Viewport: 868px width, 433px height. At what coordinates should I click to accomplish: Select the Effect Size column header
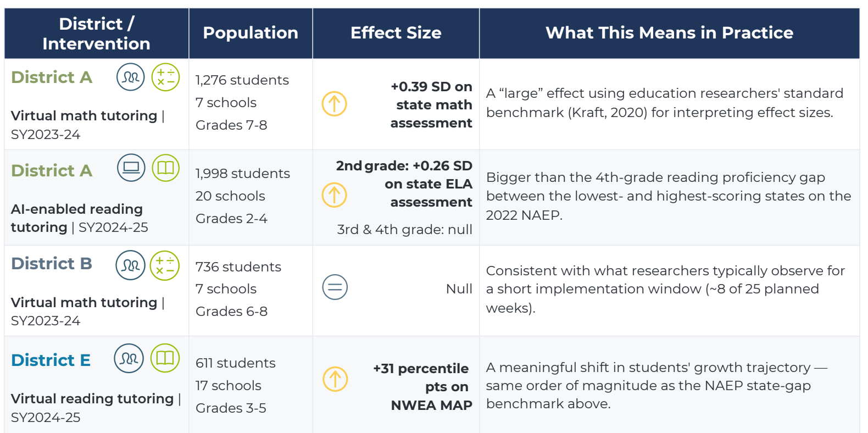point(396,33)
